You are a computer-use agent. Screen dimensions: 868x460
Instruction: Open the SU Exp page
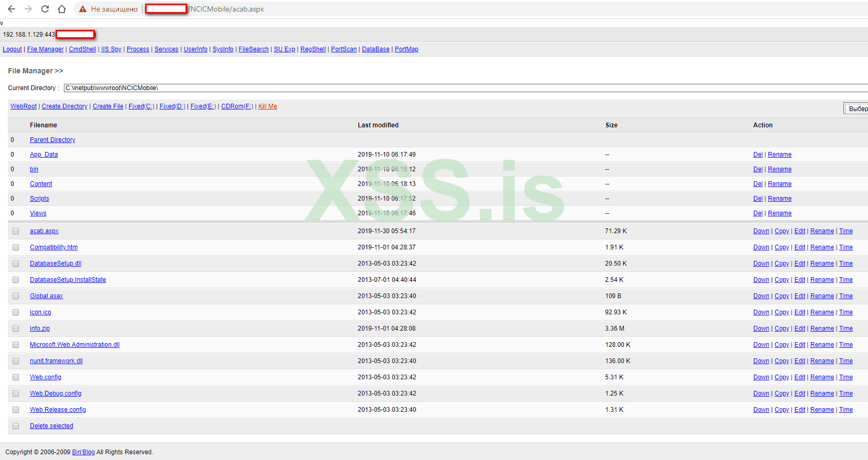(284, 49)
